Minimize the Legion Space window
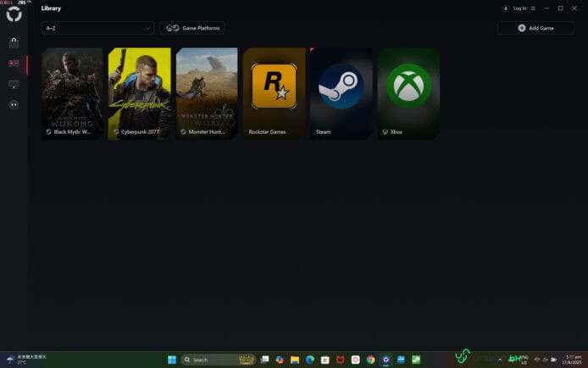Viewport: 588px width, 368px height. tap(546, 8)
